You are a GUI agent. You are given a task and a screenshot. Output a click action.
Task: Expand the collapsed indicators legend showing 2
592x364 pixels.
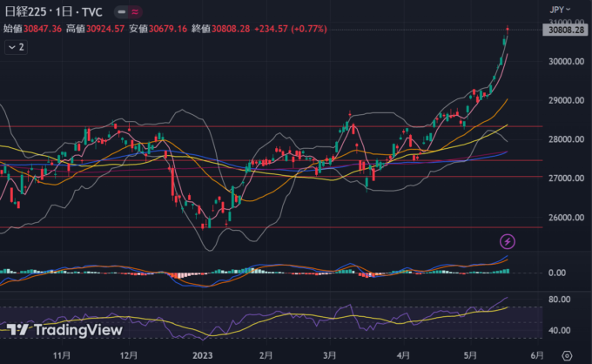(x=16, y=47)
